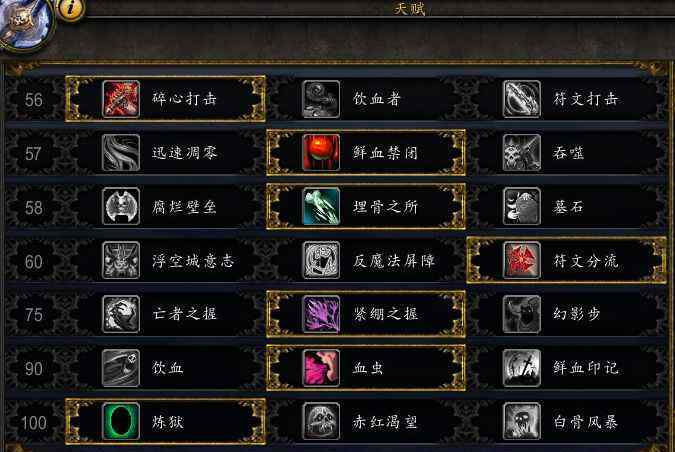Image resolution: width=675 pixels, height=452 pixels.
Task: Pick the 反魔法屏障 talent
Action: coord(366,260)
